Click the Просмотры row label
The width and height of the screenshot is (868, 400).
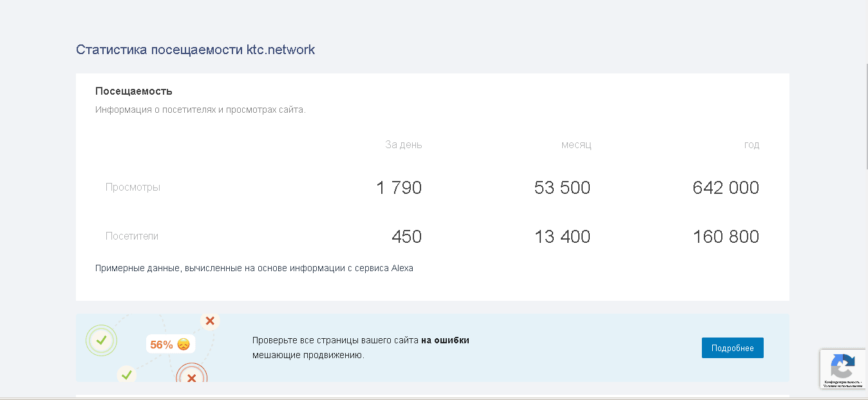pos(133,187)
